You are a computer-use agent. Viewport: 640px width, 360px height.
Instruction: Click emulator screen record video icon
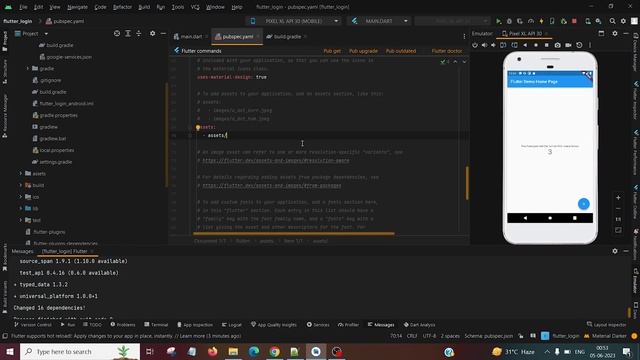click(x=568, y=45)
